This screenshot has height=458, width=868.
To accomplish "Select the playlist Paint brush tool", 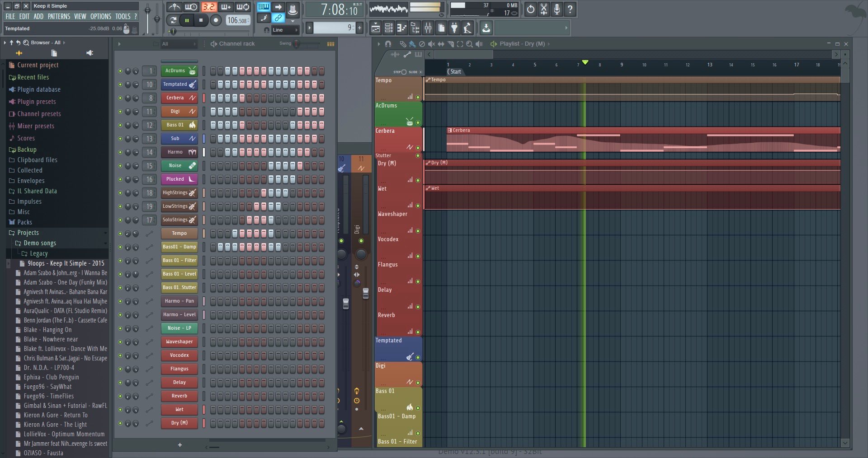I will coord(412,44).
